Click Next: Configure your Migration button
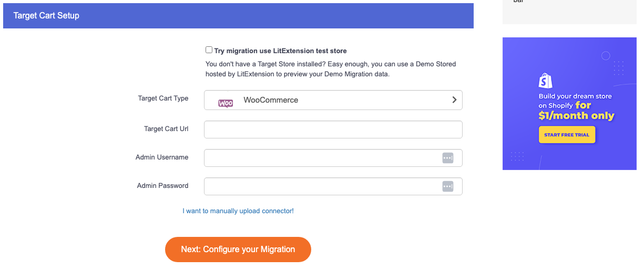The width and height of the screenshot is (644, 269). (238, 250)
